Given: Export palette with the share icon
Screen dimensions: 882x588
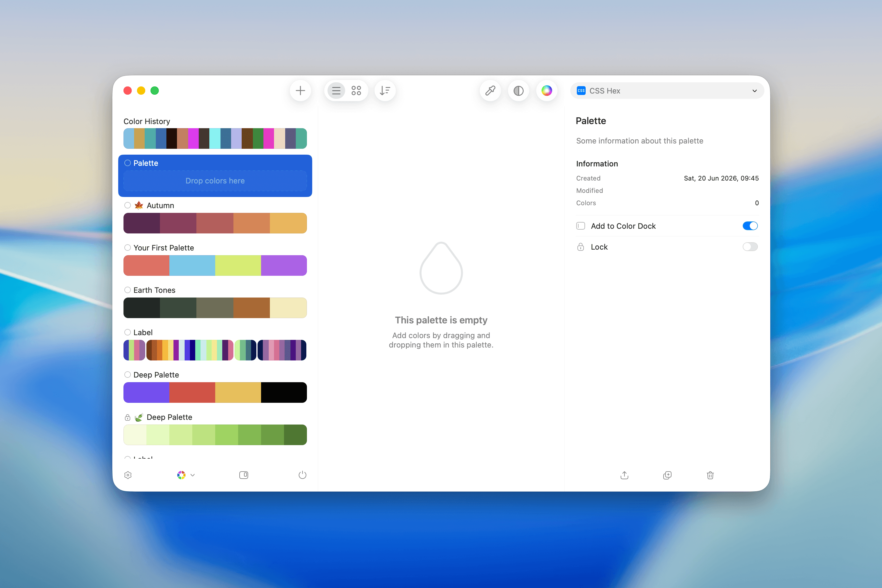Looking at the screenshot, I should [x=624, y=475].
